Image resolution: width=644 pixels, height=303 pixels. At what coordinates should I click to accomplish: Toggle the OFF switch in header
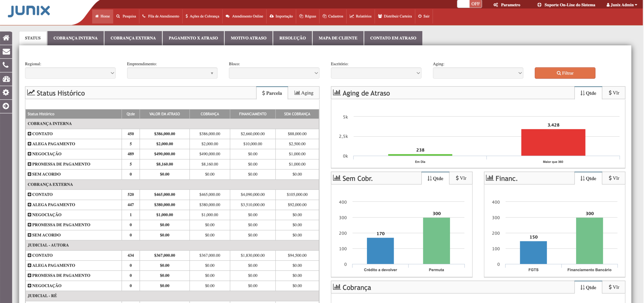pos(469,4)
